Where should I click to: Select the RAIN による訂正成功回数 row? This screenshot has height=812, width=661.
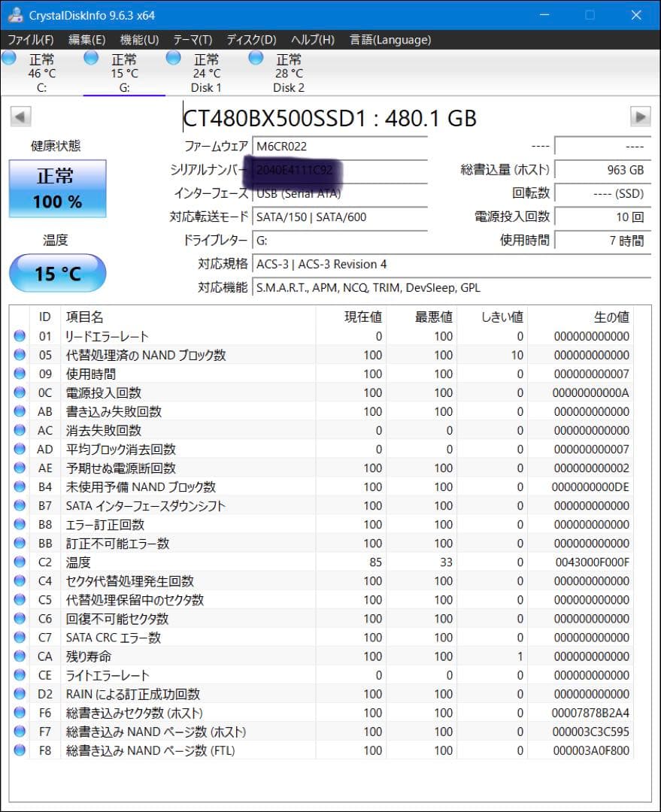pyautogui.click(x=321, y=694)
